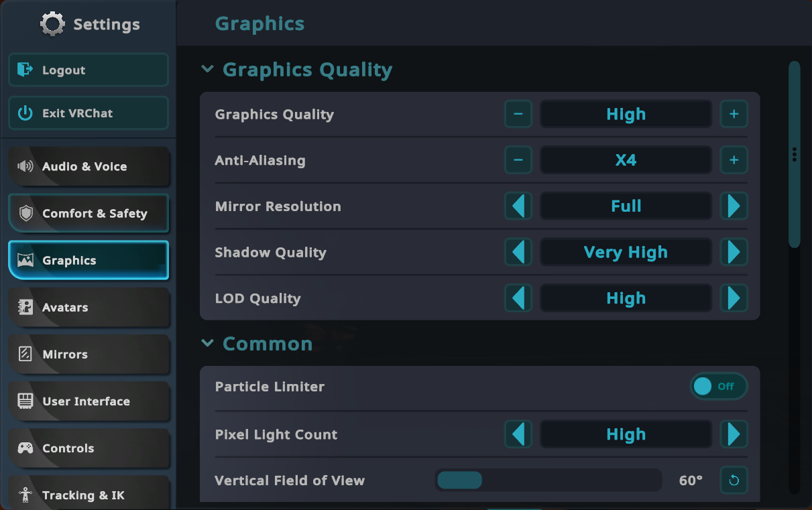
Task: Click left arrow for Pixel Light Count
Action: 518,434
